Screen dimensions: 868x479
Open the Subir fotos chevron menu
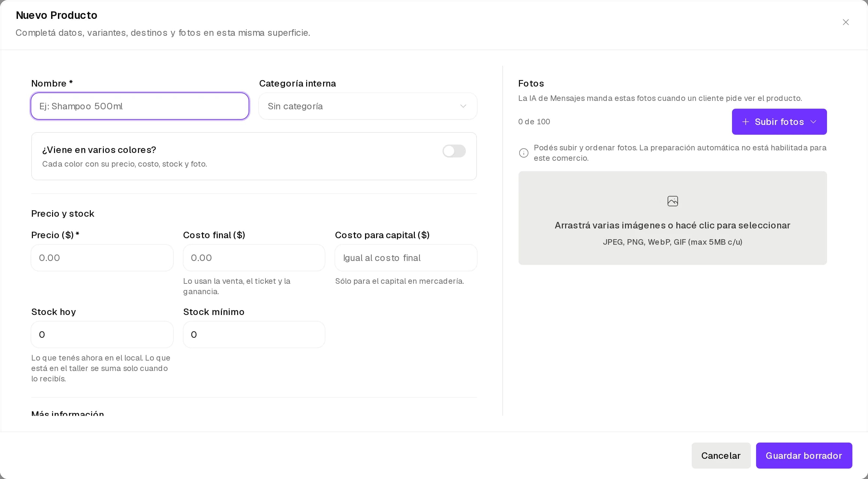tap(813, 122)
